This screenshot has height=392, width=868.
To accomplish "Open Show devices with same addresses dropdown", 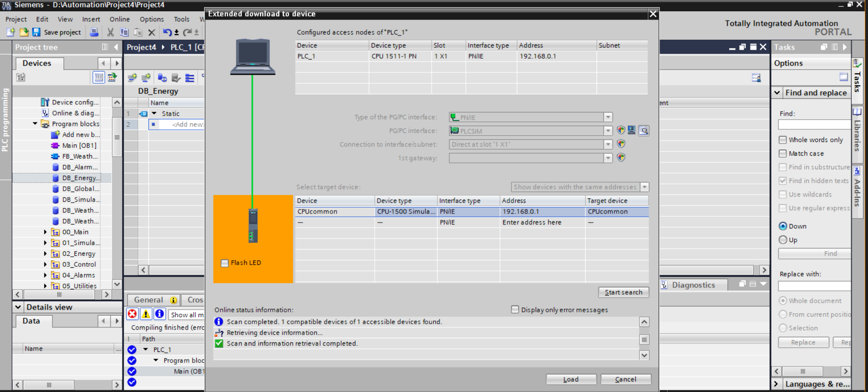I will [644, 187].
